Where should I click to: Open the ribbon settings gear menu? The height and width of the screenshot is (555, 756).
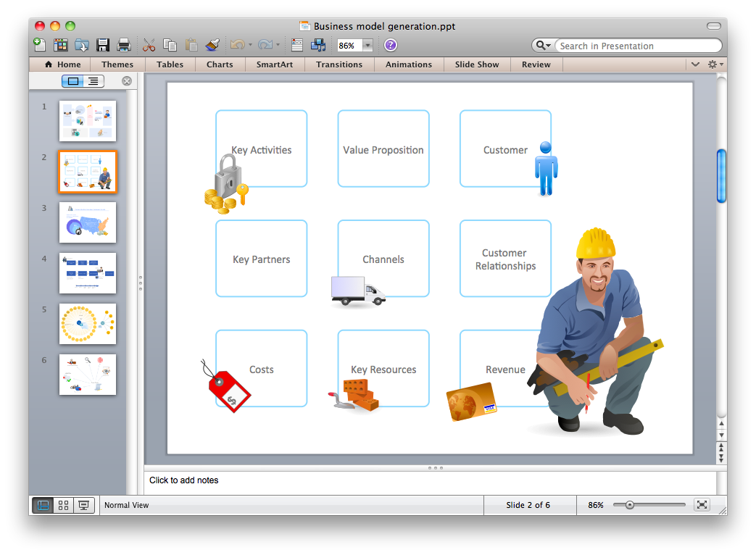tap(714, 64)
